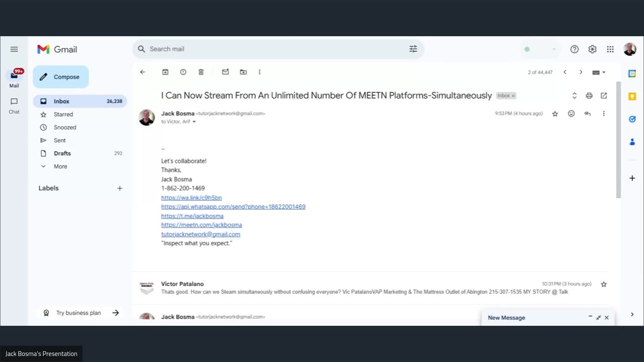Open the t.me/jackbosma link
Viewport: 644px width, 362px height.
[x=192, y=216]
